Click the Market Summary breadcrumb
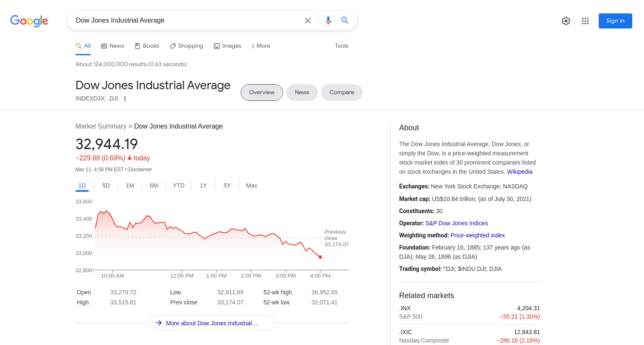The width and height of the screenshot is (644, 345). tap(101, 126)
